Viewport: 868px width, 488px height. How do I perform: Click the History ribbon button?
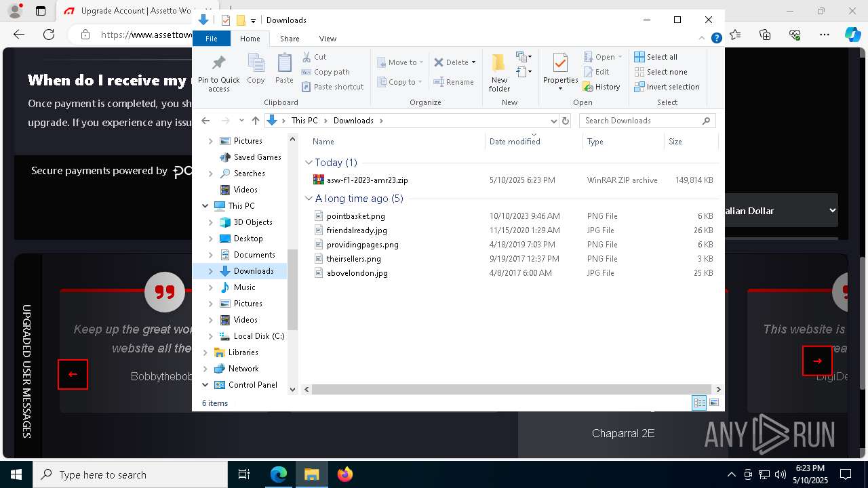tap(602, 87)
